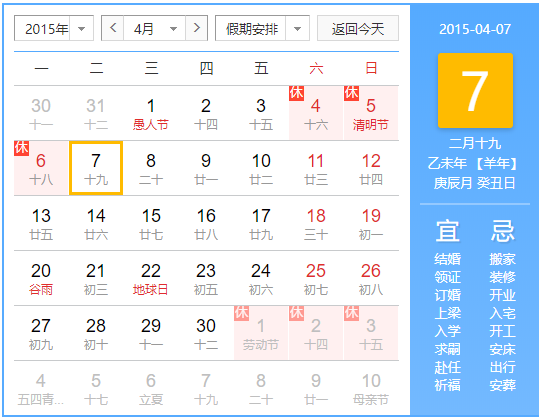
Task: Go to next month with right arrow
Action: [x=196, y=28]
